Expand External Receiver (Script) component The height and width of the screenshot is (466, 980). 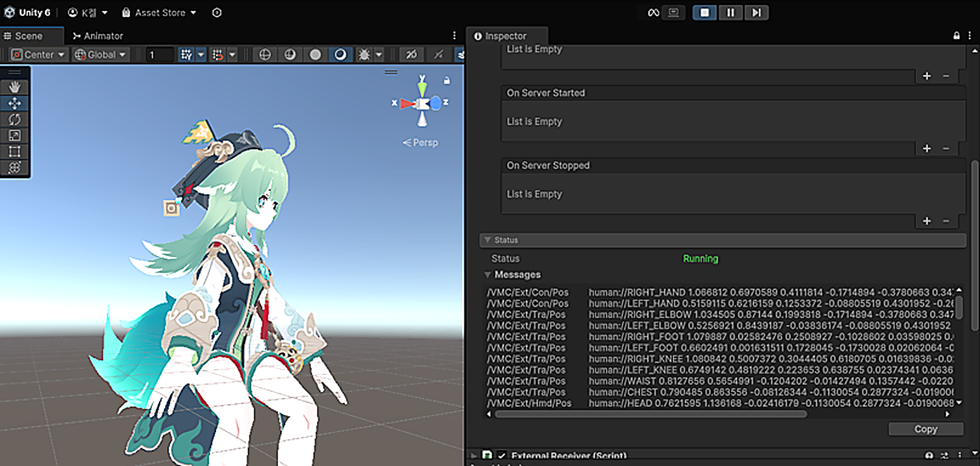point(474,455)
